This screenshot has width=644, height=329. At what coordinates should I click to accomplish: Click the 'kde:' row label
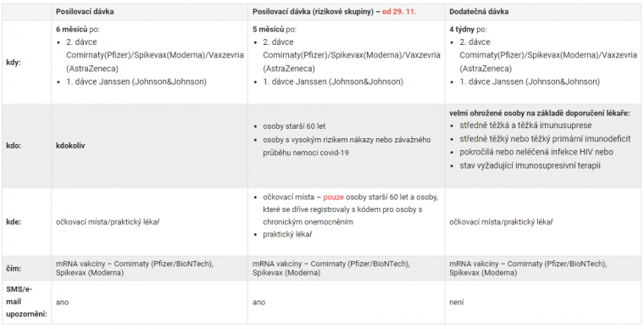click(x=14, y=222)
